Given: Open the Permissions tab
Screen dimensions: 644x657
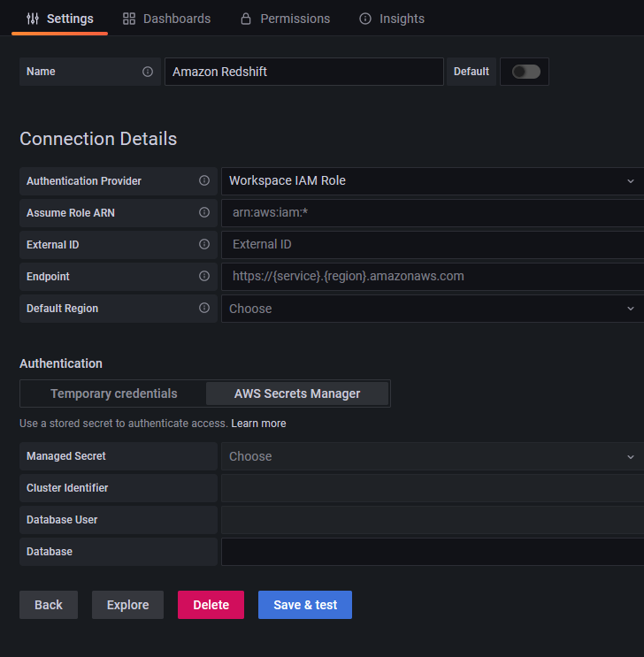Looking at the screenshot, I should [x=285, y=19].
